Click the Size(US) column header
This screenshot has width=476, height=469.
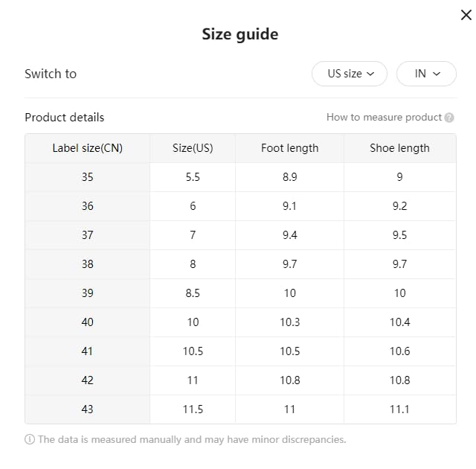pyautogui.click(x=193, y=148)
